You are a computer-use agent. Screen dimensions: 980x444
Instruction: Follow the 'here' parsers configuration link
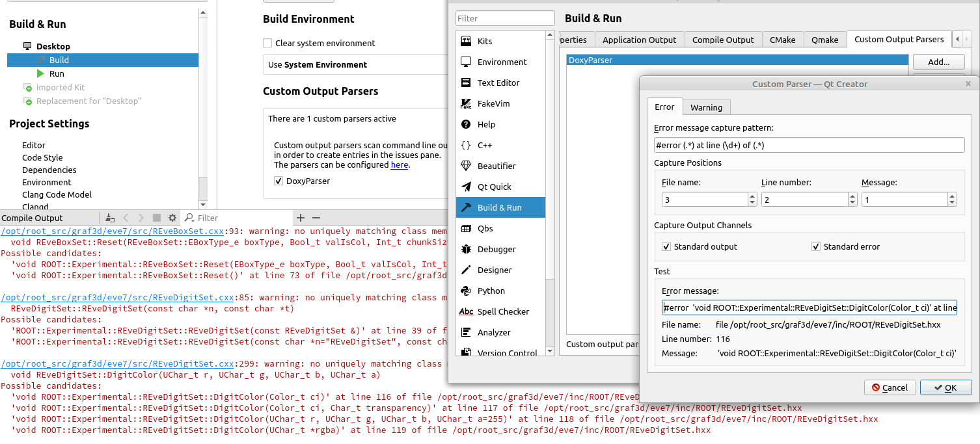(399, 165)
